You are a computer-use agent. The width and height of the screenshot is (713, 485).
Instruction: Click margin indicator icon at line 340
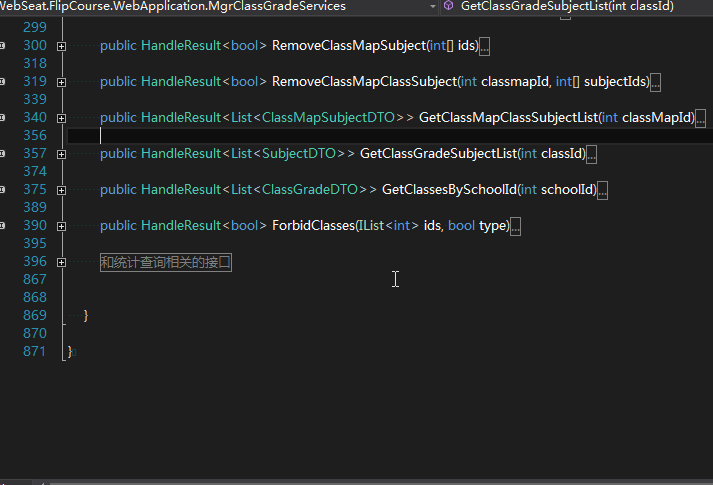tap(2, 117)
